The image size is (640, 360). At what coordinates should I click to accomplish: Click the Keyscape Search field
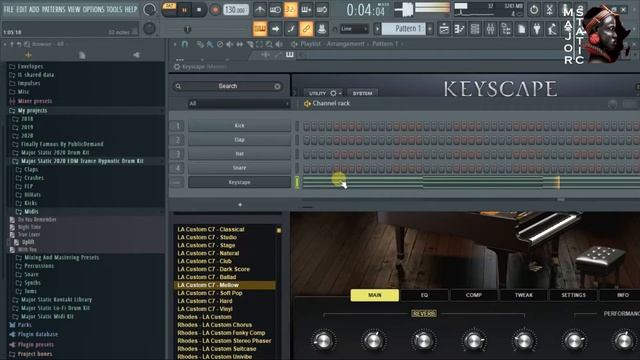[x=228, y=86]
